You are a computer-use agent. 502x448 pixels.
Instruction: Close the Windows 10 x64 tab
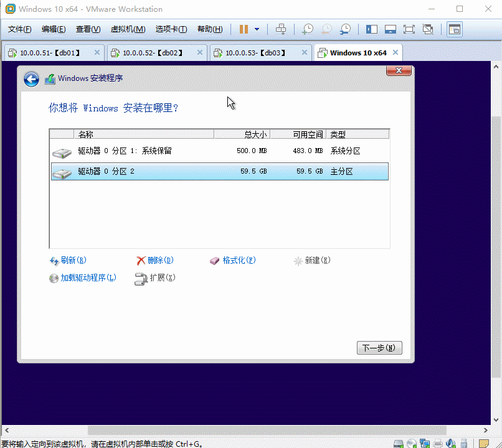395,52
